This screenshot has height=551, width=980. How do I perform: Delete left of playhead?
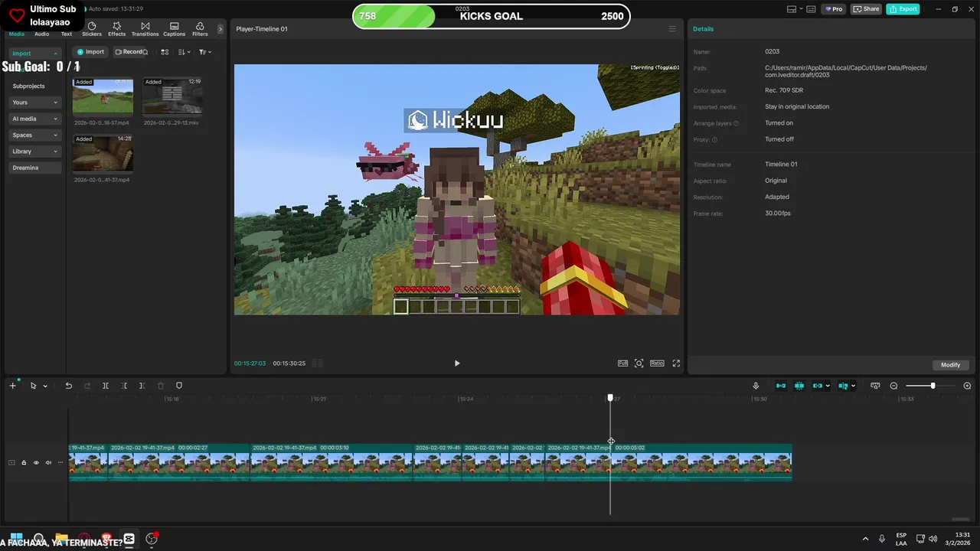pyautogui.click(x=124, y=386)
